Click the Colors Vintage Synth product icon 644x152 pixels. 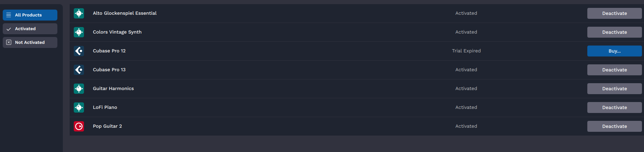pyautogui.click(x=79, y=32)
